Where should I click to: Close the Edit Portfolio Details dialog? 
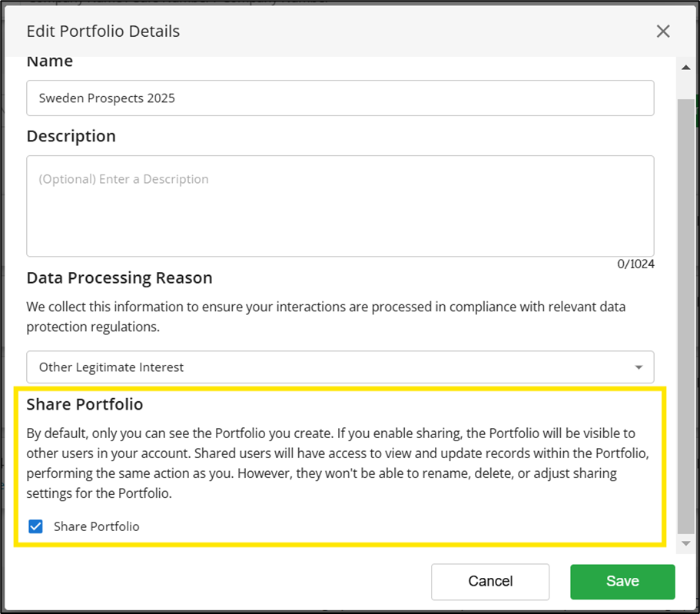pos(662,32)
